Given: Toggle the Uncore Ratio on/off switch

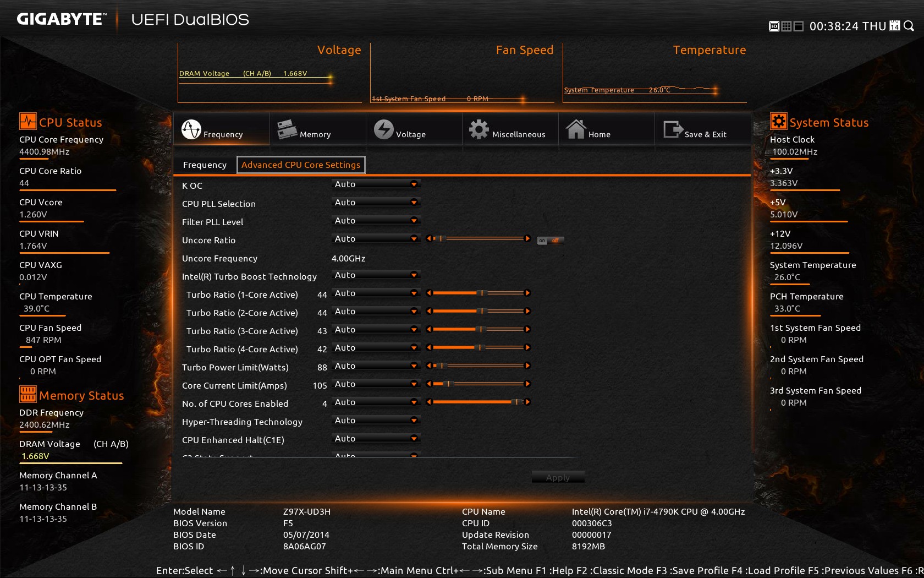Looking at the screenshot, I should [x=551, y=241].
